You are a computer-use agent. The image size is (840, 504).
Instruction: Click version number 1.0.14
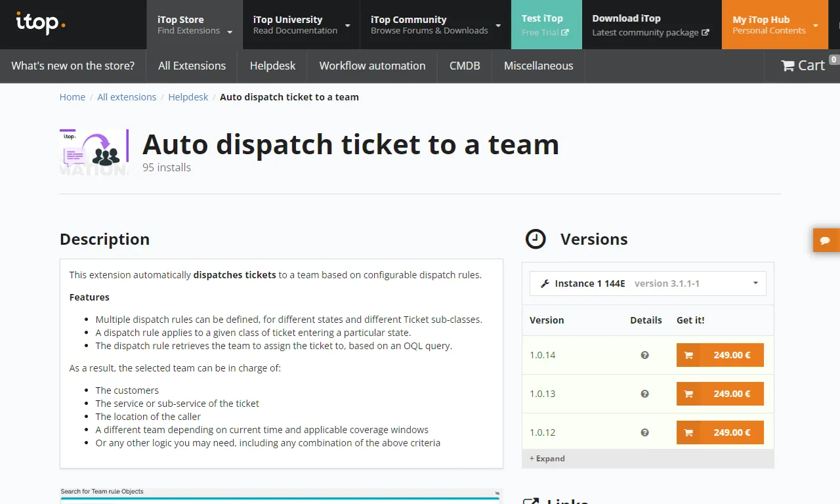[x=543, y=355]
